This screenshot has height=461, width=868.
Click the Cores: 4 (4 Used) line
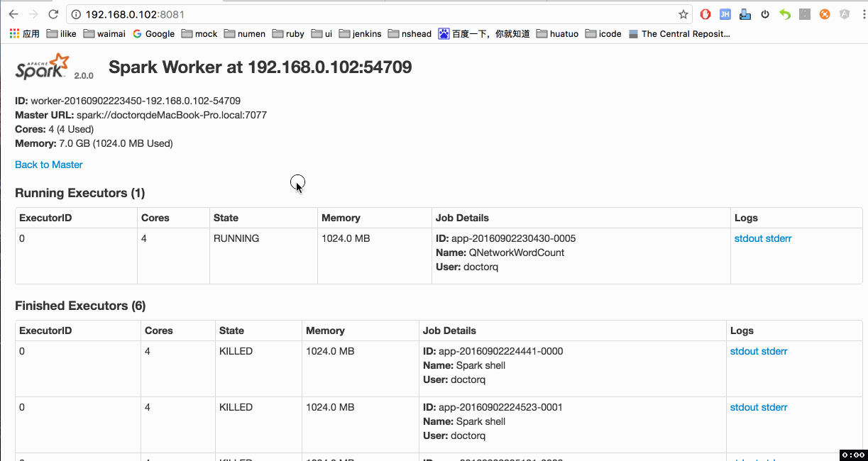click(54, 129)
